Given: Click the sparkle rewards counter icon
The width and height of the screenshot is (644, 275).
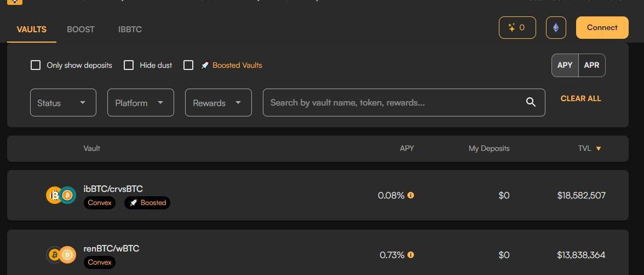Looking at the screenshot, I should click(512, 27).
